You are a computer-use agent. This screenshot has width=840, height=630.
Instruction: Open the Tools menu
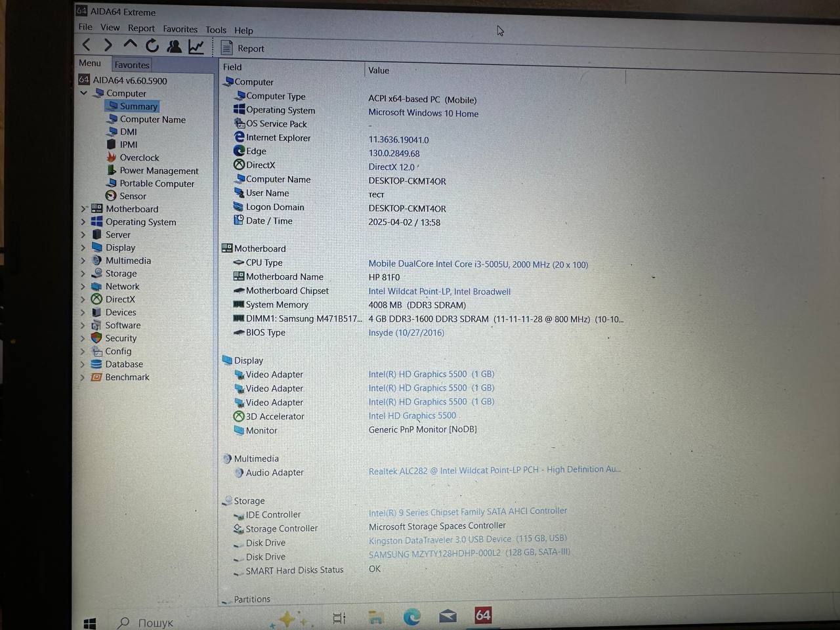[215, 30]
